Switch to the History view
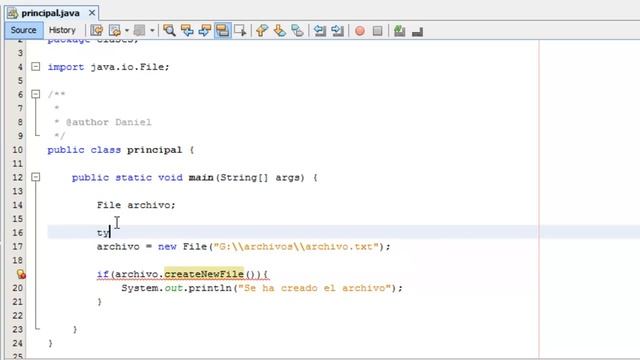Viewport: 640px width, 360px height. click(x=62, y=30)
